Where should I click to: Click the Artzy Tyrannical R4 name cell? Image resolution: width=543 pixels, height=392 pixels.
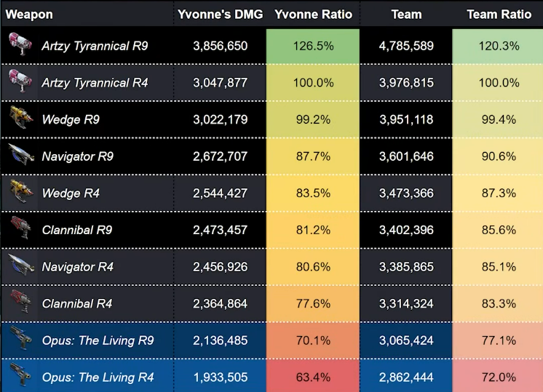point(95,83)
